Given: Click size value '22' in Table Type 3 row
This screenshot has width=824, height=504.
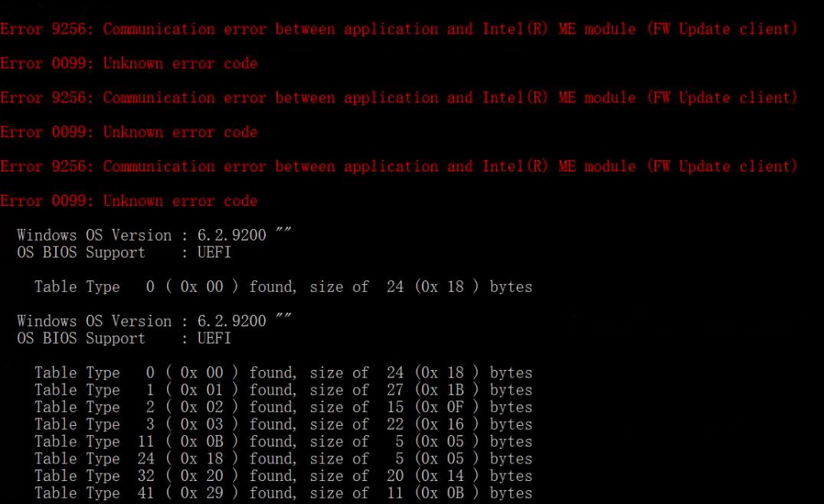Looking at the screenshot, I should [x=394, y=424].
